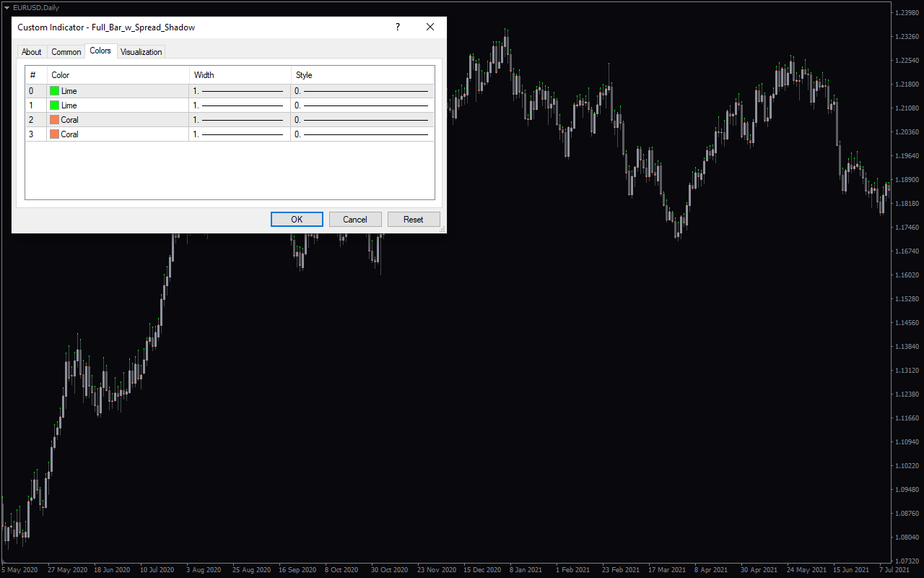Cancel the Custom Indicator dialog

tap(355, 220)
